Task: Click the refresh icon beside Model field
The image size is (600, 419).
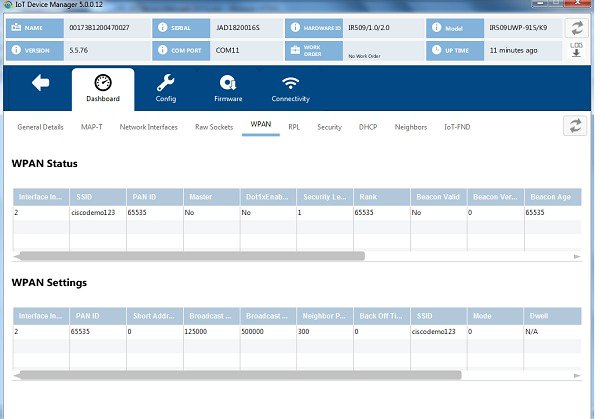Action: pos(577,28)
